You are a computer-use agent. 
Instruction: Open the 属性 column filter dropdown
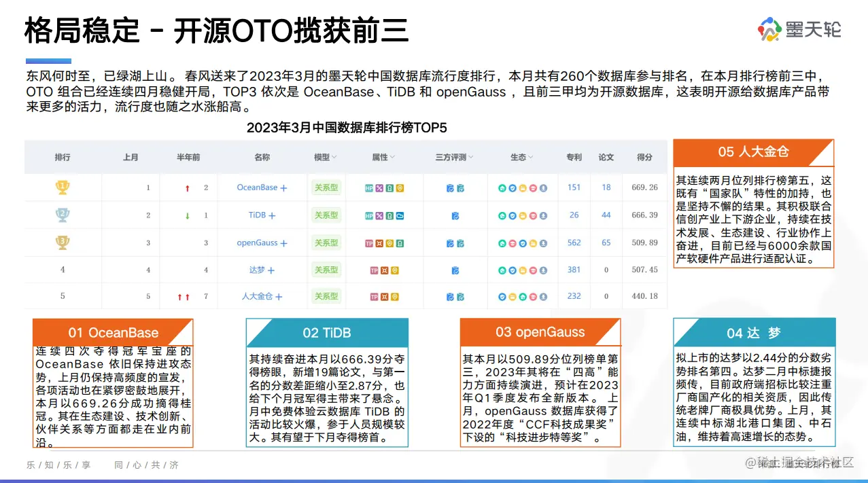(392, 158)
